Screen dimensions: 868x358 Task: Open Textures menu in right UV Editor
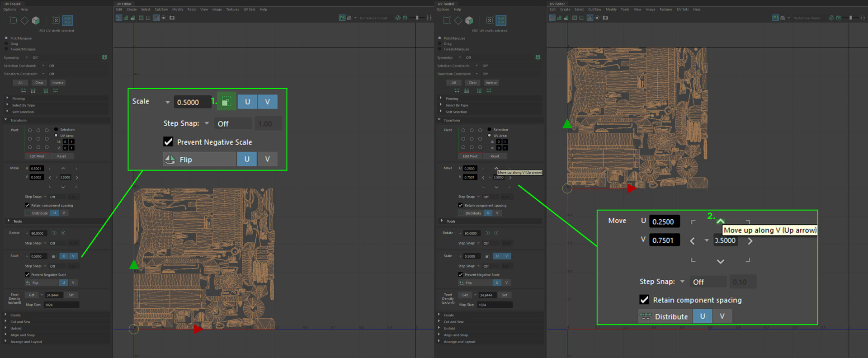point(665,9)
